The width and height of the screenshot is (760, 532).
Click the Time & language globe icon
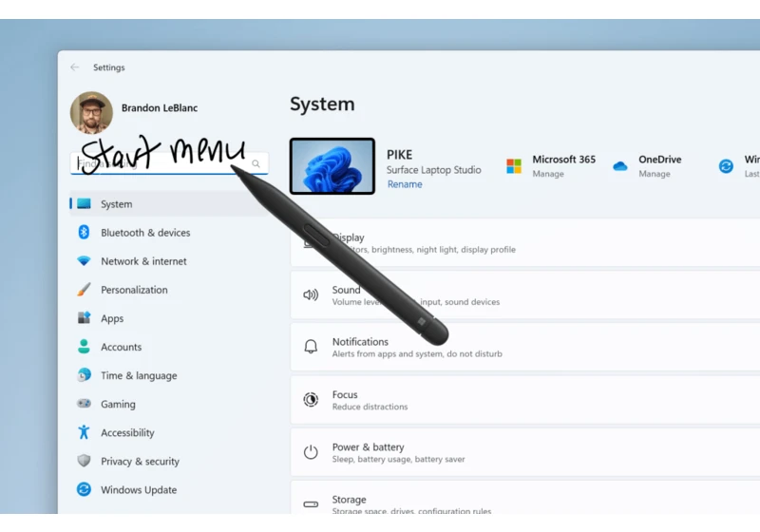pyautogui.click(x=84, y=375)
